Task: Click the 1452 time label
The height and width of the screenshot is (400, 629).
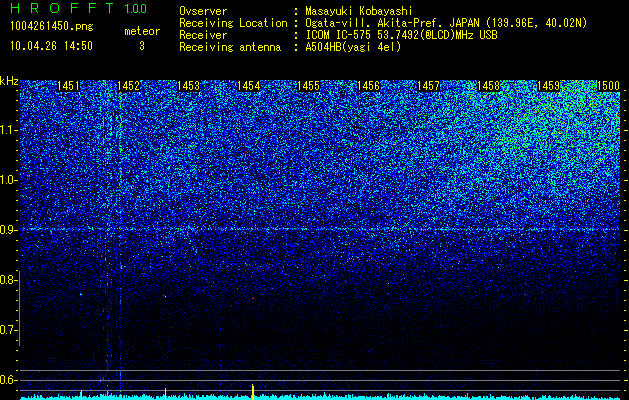Action: 129,86
